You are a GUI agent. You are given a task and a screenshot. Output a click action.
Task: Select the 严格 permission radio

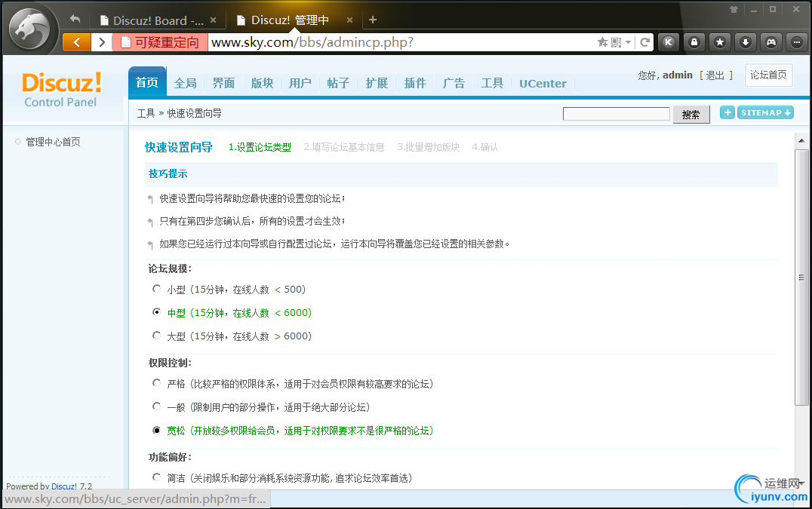coord(156,383)
